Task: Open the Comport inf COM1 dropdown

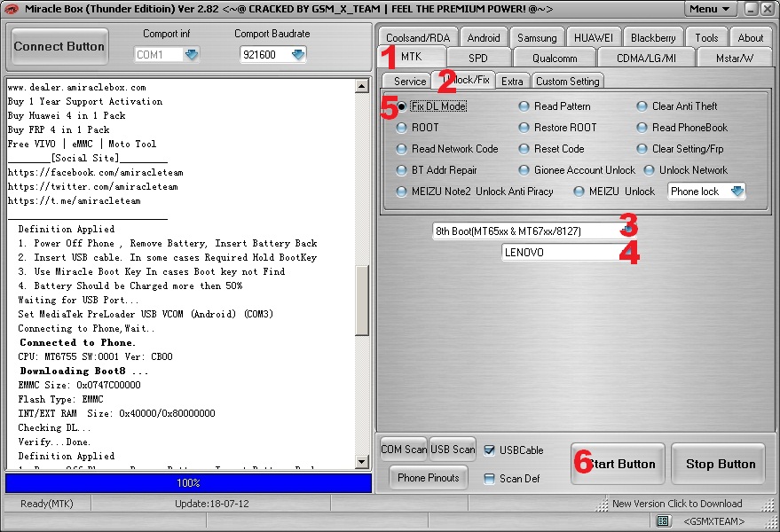Action: 192,55
